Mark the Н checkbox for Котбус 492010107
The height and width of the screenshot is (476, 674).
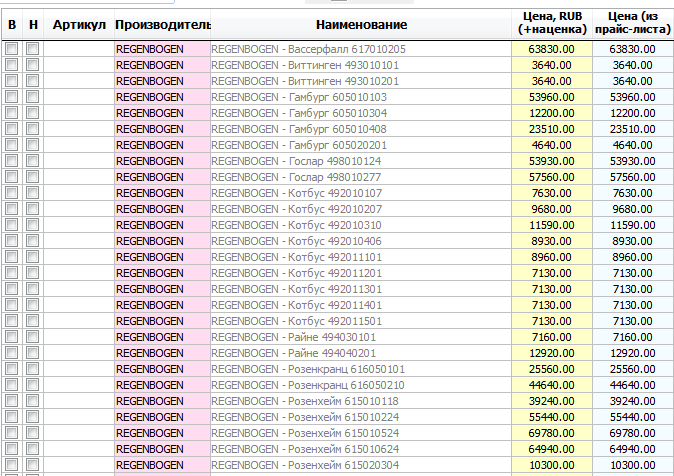pos(32,193)
